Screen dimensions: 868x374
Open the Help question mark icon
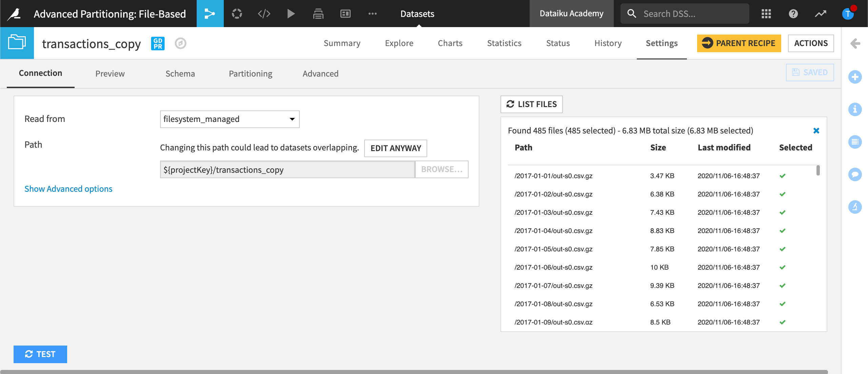[793, 14]
